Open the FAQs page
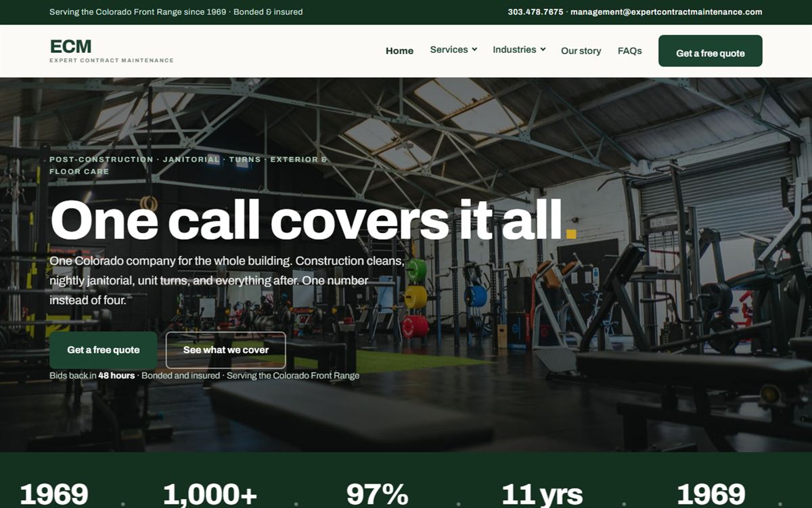812x508 pixels. pos(629,51)
